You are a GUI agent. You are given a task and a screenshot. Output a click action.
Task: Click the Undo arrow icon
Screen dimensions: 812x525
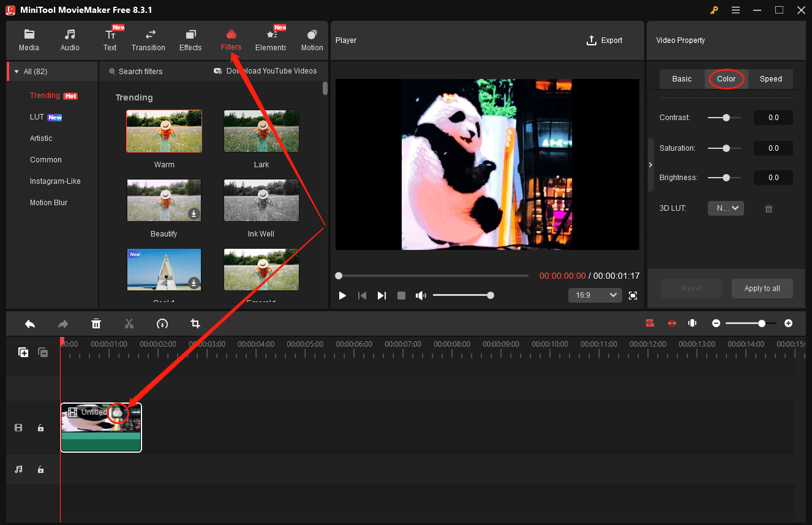30,323
